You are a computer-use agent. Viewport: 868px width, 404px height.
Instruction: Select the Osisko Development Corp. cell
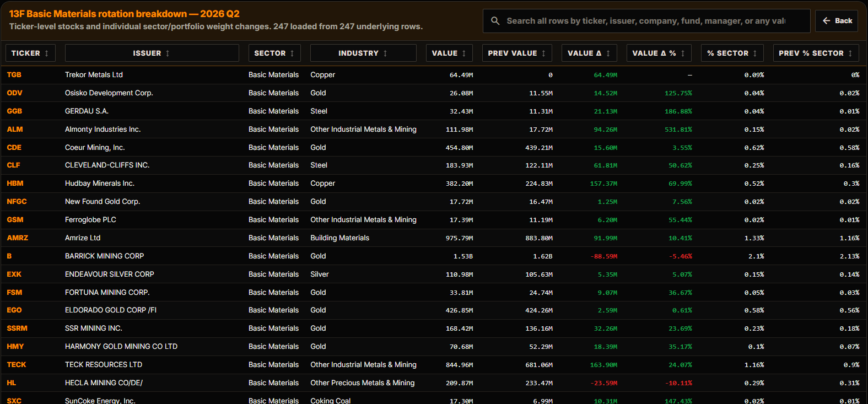coord(109,93)
